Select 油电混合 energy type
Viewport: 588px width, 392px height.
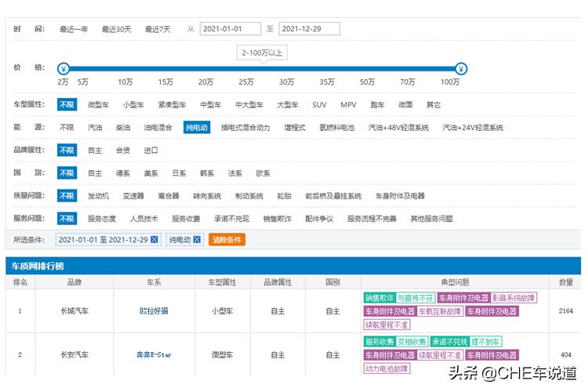(x=158, y=128)
